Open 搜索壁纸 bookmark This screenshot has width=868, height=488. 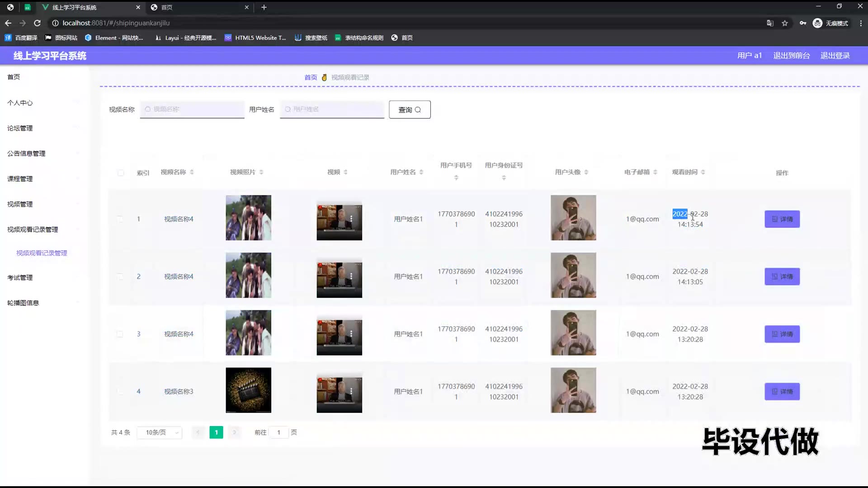311,38
